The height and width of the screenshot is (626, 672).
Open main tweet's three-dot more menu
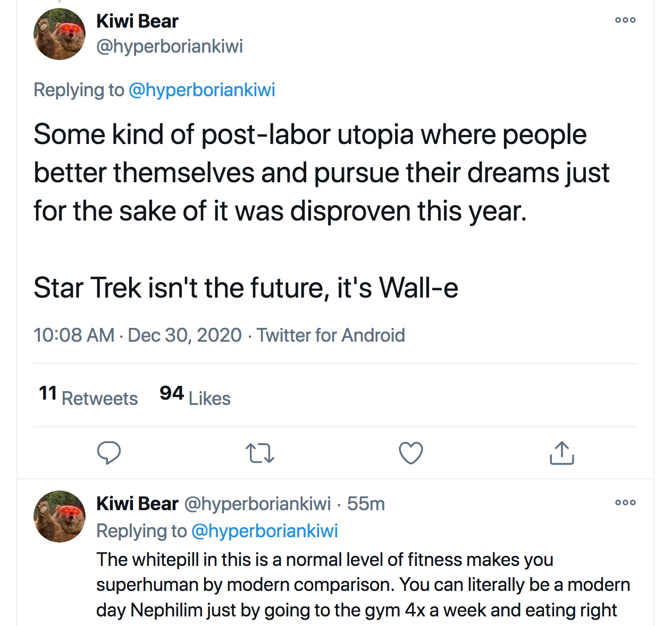(x=625, y=20)
